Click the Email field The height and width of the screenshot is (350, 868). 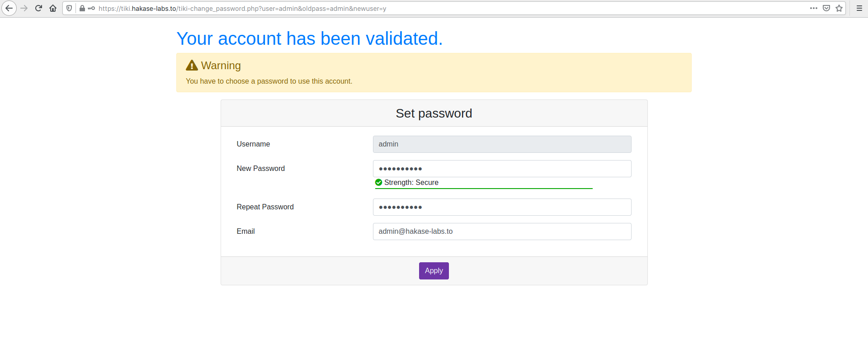(x=502, y=232)
